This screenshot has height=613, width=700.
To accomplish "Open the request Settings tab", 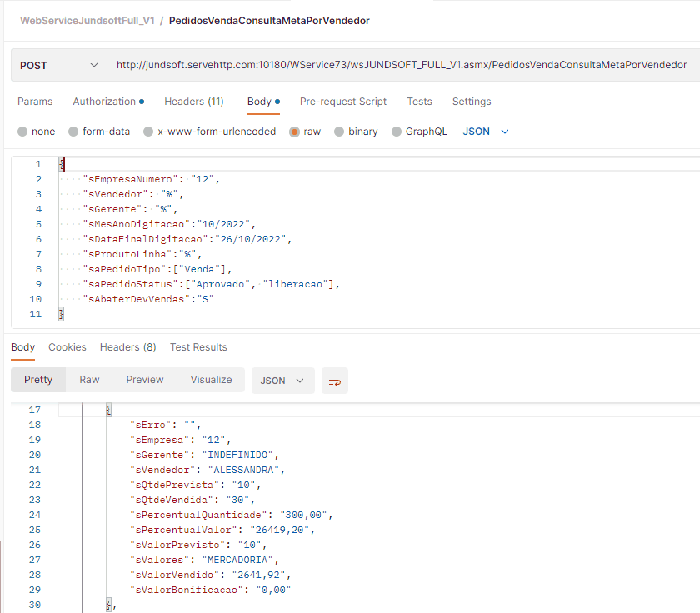I will click(472, 102).
